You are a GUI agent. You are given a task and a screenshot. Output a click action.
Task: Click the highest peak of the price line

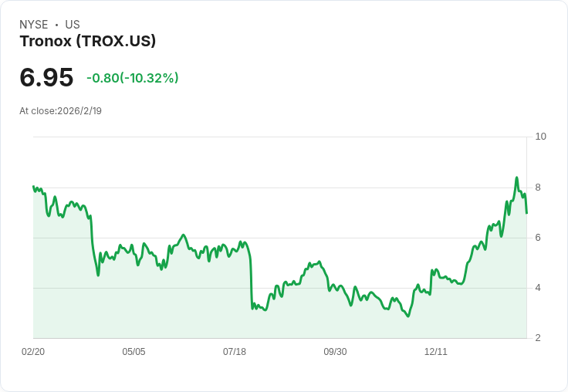coord(516,177)
